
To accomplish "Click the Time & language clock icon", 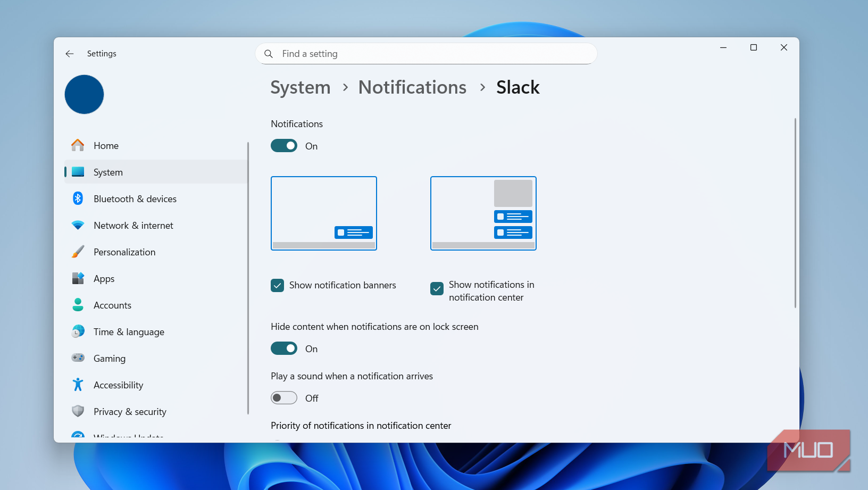I will (78, 331).
